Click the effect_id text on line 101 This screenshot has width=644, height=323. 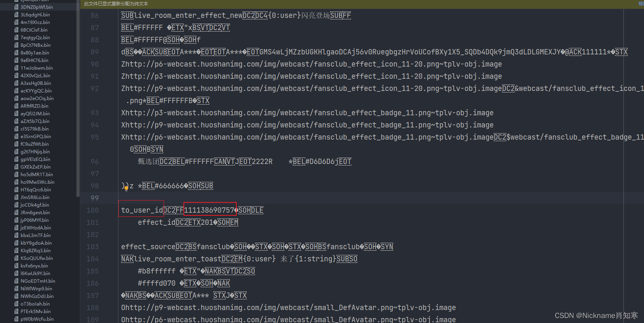pyautogui.click(x=156, y=222)
